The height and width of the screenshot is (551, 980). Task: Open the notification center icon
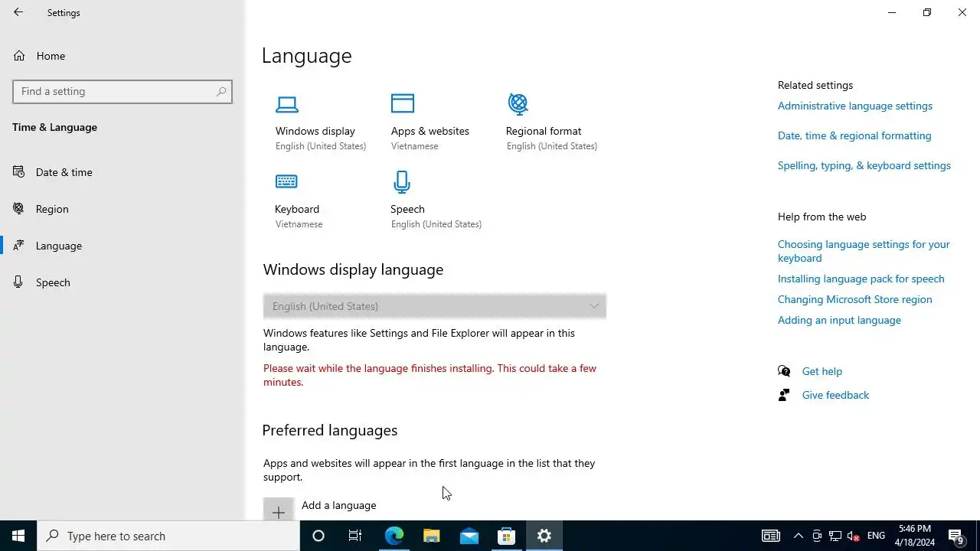[x=955, y=536]
